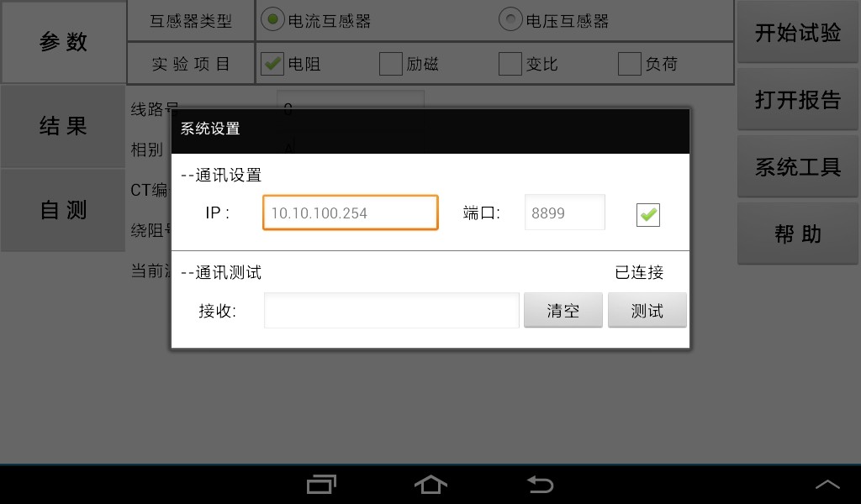
Task: Enable the 负荷 checkbox
Action: (x=629, y=64)
